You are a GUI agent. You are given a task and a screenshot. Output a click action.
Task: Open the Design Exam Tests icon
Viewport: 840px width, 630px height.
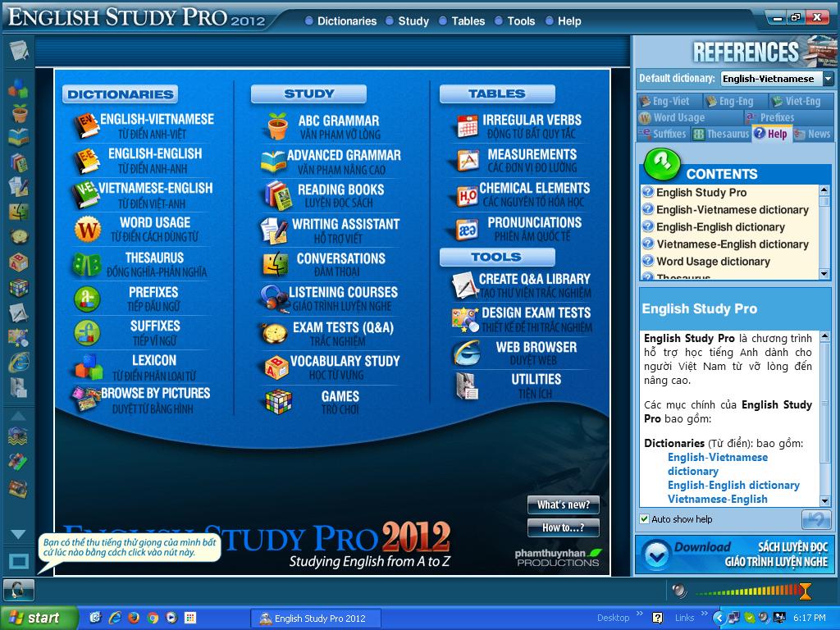pos(465,319)
